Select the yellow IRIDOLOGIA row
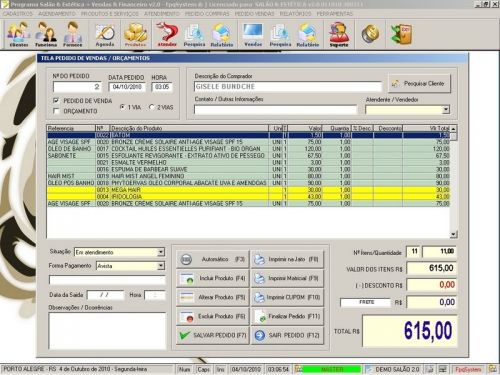Viewport: 500px width, 375px height. click(x=248, y=197)
